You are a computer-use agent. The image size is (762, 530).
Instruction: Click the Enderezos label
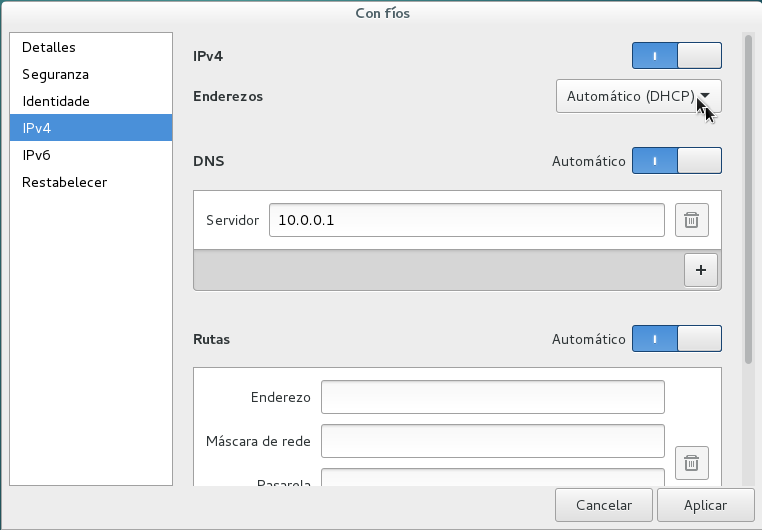pyautogui.click(x=228, y=96)
